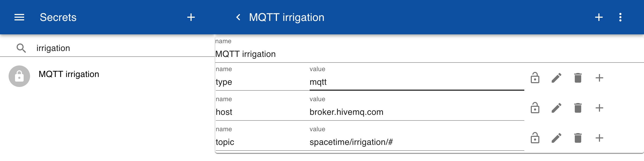Open the three-dot more options menu
Viewport: 644px width, 161px height.
620,17
